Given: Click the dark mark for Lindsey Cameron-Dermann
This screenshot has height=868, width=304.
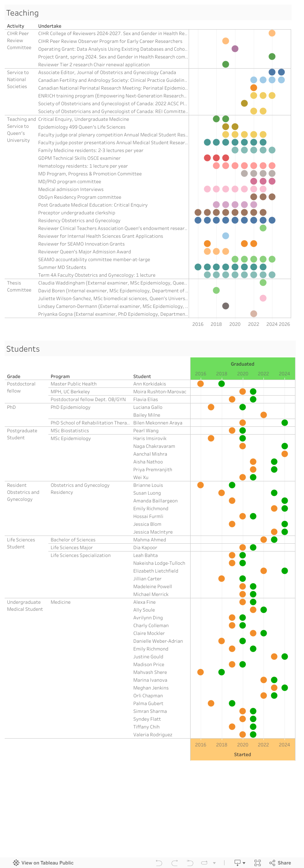Looking at the screenshot, I should 226,306.
